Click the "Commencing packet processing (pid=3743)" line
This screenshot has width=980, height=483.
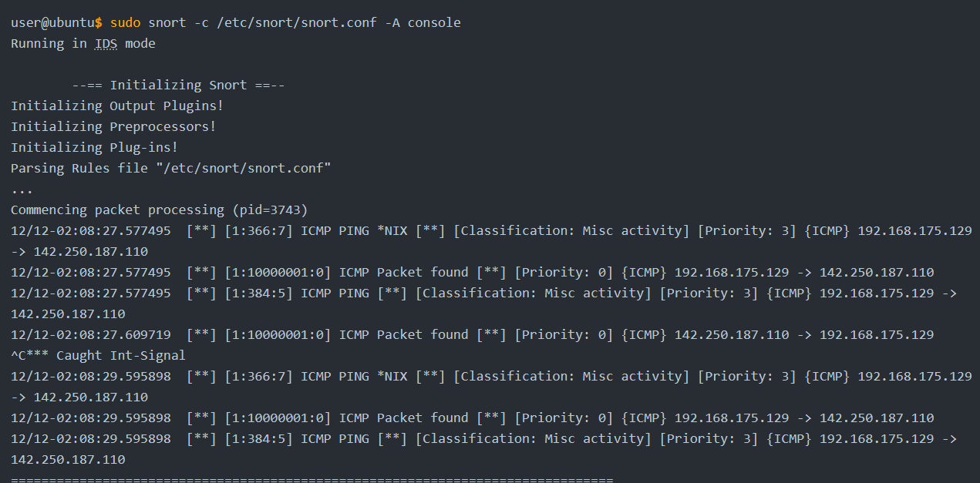pos(159,210)
